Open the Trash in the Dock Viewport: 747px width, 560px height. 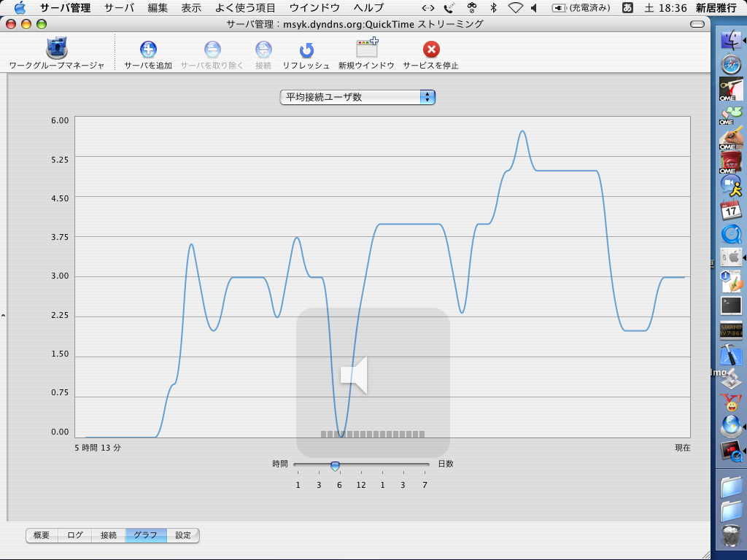pos(731,537)
